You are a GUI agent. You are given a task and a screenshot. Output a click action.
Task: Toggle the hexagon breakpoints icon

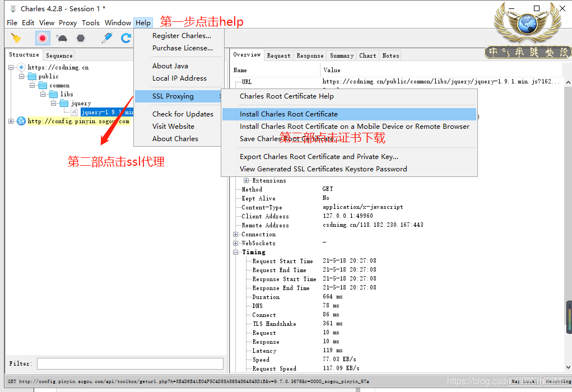pyautogui.click(x=81, y=38)
